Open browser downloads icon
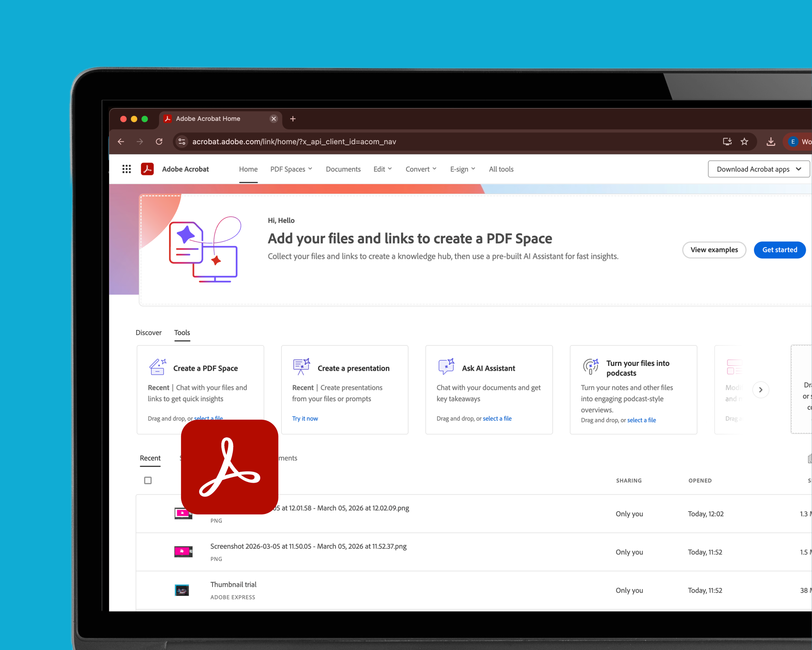The image size is (812, 650). pos(770,142)
